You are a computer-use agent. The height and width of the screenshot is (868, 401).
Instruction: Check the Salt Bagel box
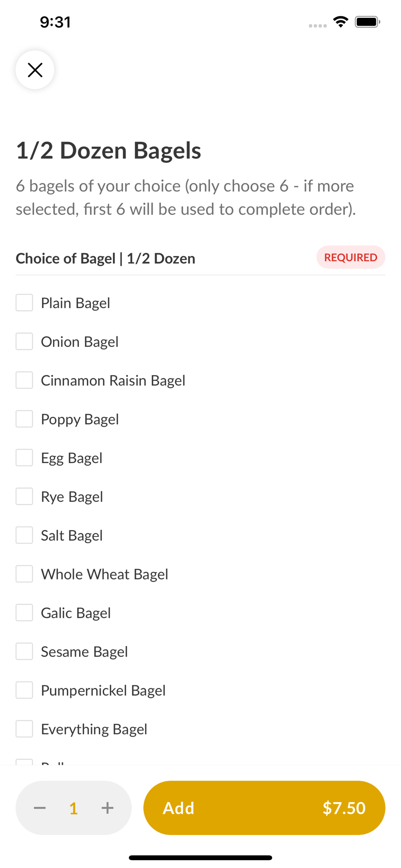(24, 535)
